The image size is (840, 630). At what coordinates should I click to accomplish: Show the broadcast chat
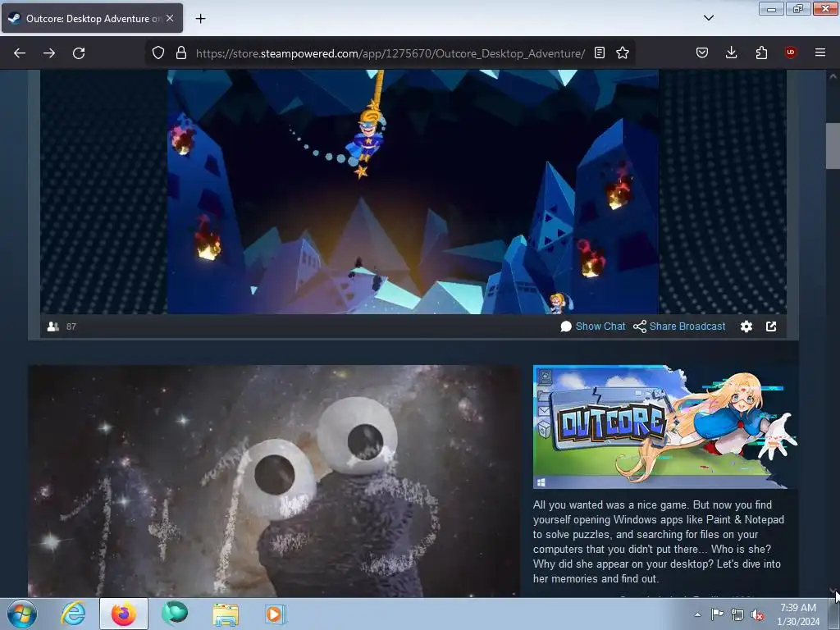pyautogui.click(x=592, y=326)
